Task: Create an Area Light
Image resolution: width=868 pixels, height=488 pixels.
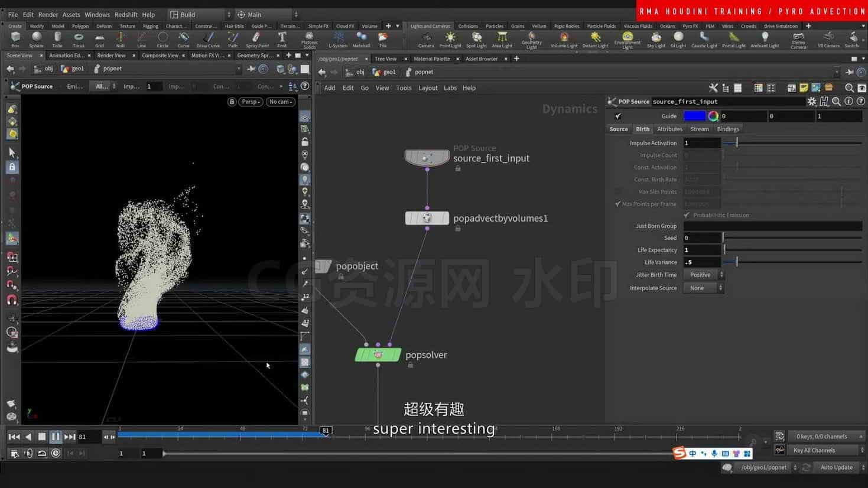Action: click(x=502, y=40)
